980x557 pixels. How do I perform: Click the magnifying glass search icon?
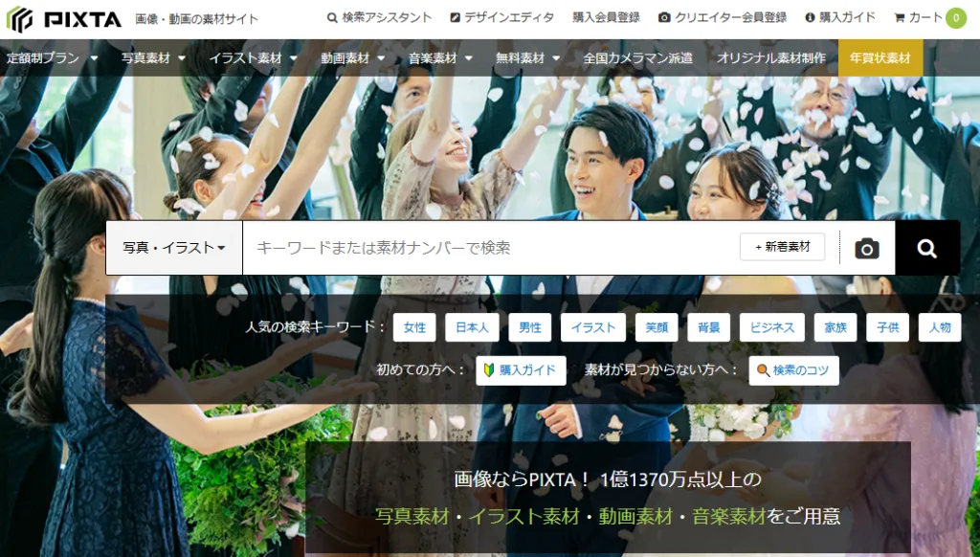(x=926, y=246)
